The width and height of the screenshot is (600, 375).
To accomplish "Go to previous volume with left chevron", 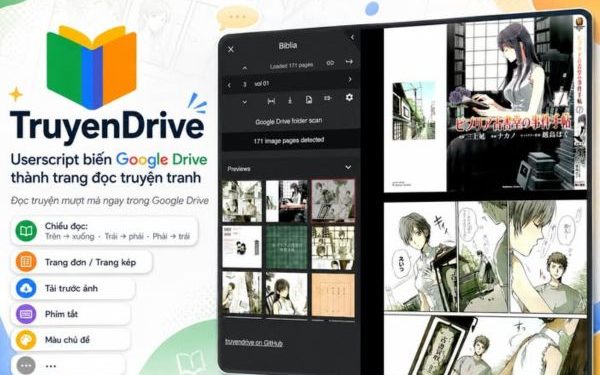I will click(x=229, y=85).
